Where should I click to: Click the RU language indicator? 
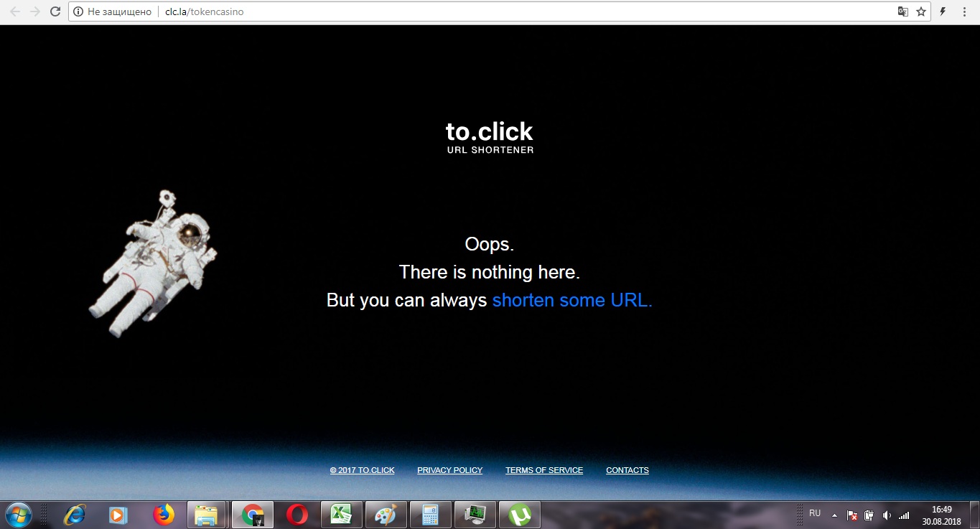click(815, 513)
